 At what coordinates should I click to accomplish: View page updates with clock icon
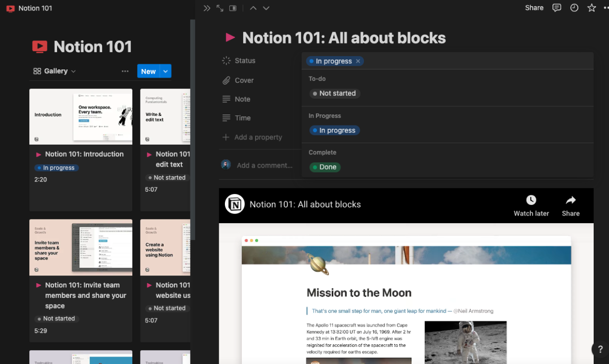click(574, 8)
